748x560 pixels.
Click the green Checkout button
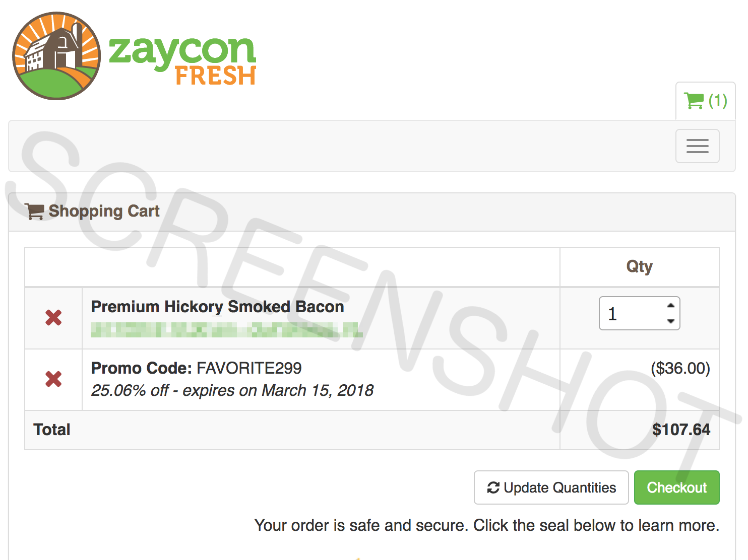coord(676,487)
